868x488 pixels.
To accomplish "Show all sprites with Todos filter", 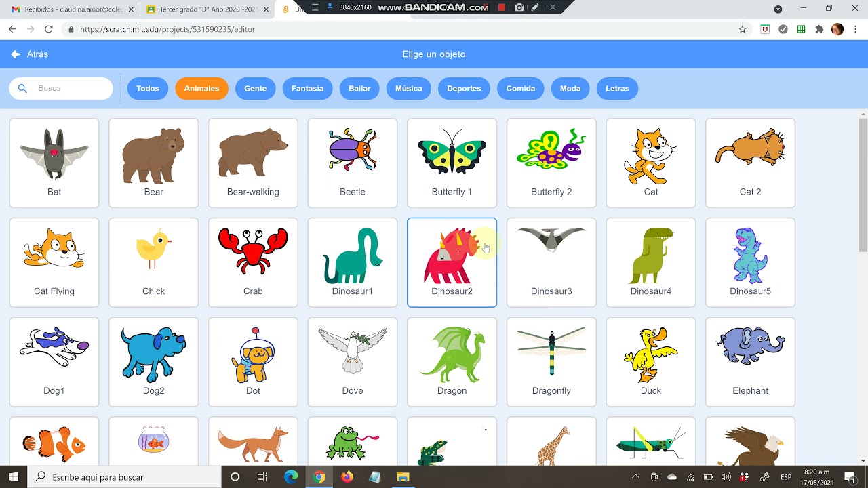I will click(x=148, y=89).
